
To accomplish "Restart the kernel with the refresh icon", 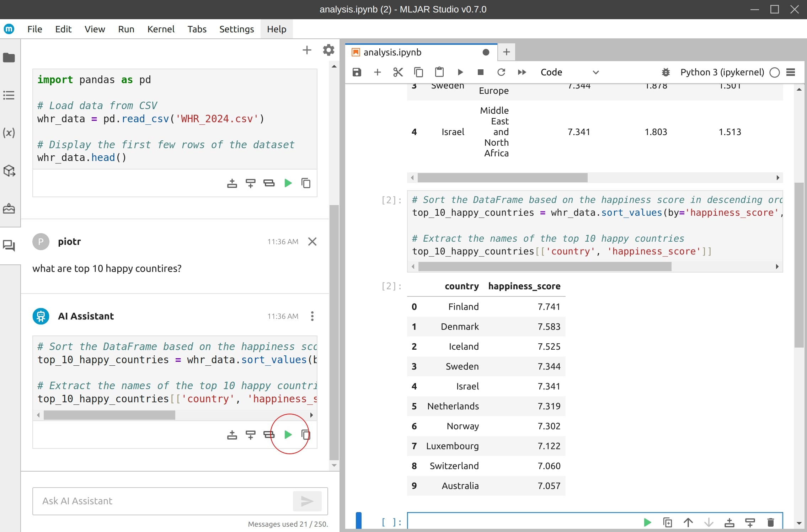I will pos(501,72).
